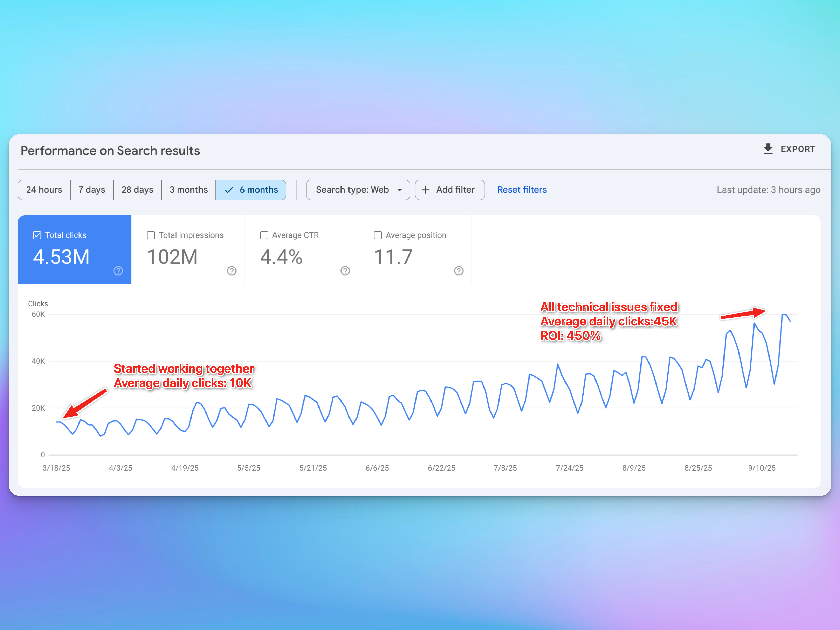Enable the Average position checkbox
The width and height of the screenshot is (840, 630).
[x=378, y=235]
